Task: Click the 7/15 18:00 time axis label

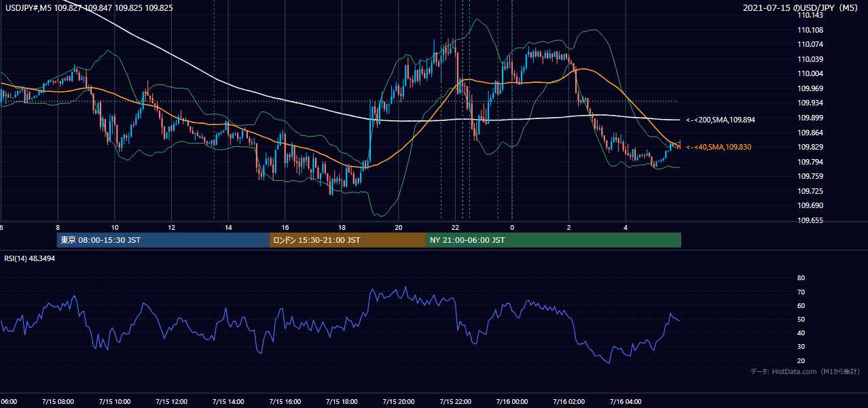Action: pos(342,401)
